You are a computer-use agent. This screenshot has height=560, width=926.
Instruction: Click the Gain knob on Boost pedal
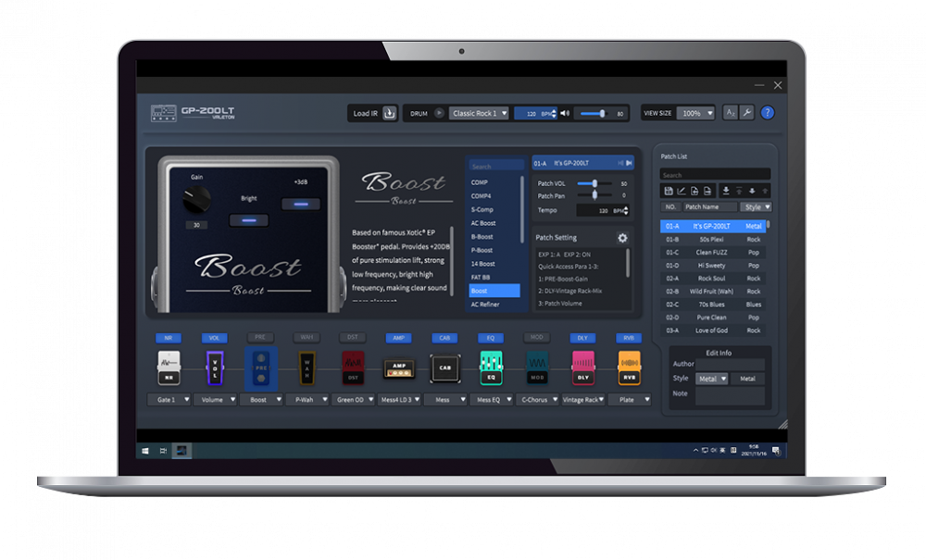coord(196,199)
